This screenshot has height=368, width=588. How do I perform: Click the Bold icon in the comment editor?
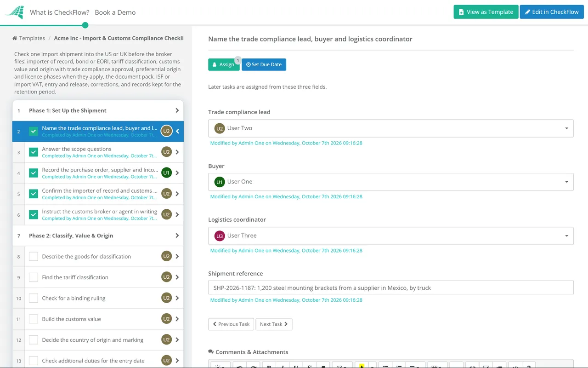[x=269, y=366]
